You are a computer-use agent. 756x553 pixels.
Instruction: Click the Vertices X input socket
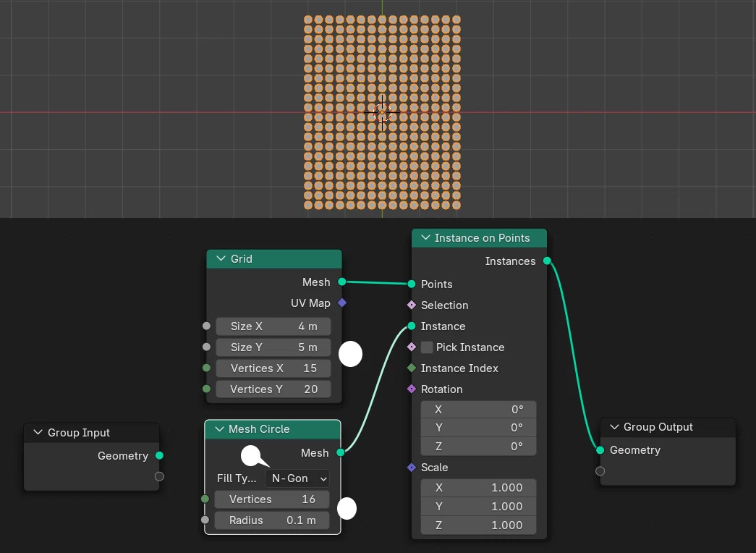pyautogui.click(x=206, y=368)
